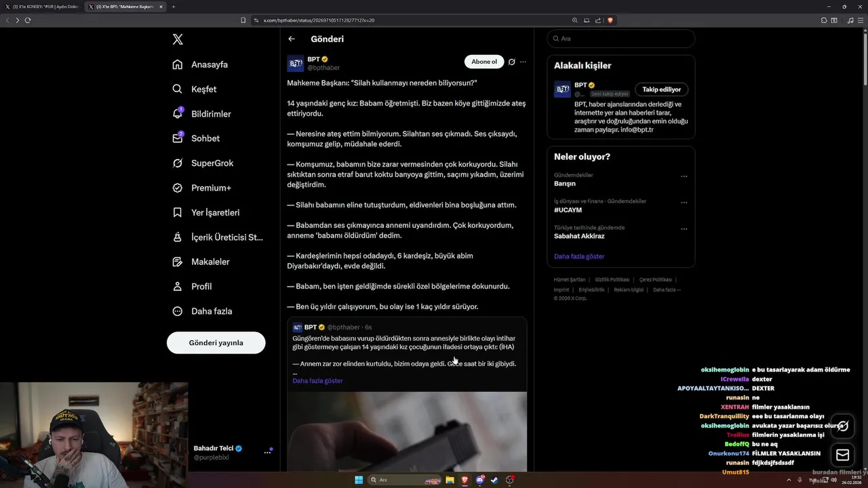Click share icon in address bar
The height and width of the screenshot is (488, 868).
pos(598,20)
